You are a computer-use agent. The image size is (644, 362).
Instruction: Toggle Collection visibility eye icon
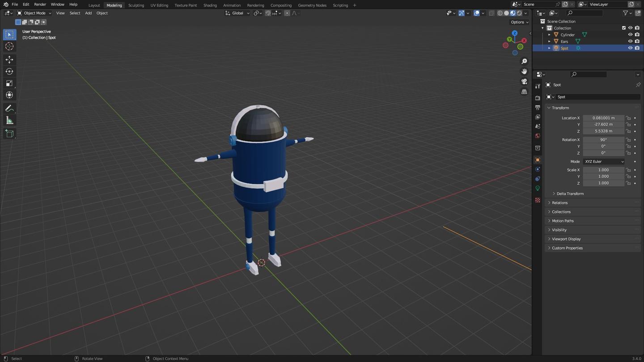[630, 28]
